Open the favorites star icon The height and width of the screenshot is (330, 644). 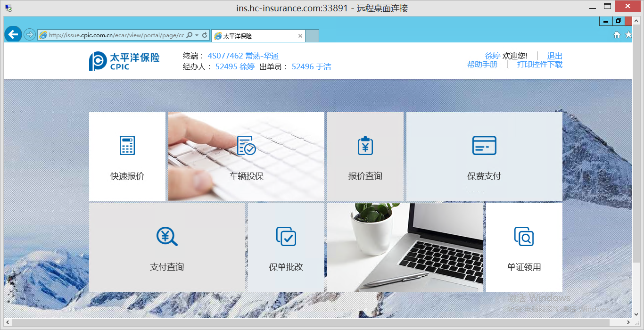click(x=628, y=35)
